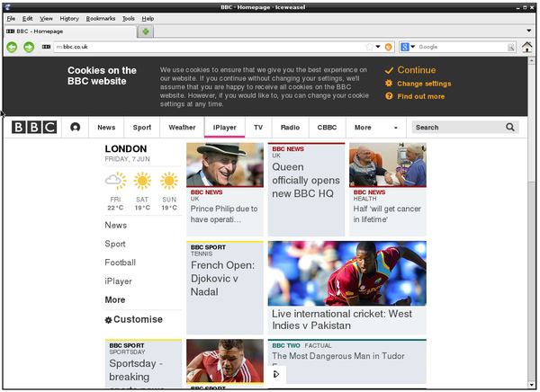Open Sport in the BBC navigation bar
Viewport: 540px width, 392px height.
pyautogui.click(x=142, y=128)
